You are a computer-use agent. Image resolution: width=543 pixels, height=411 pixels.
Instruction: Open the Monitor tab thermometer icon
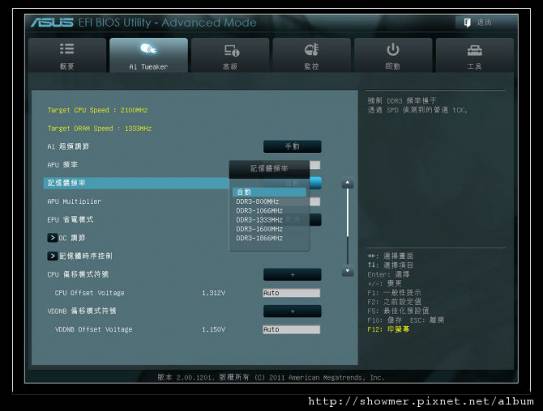(311, 50)
